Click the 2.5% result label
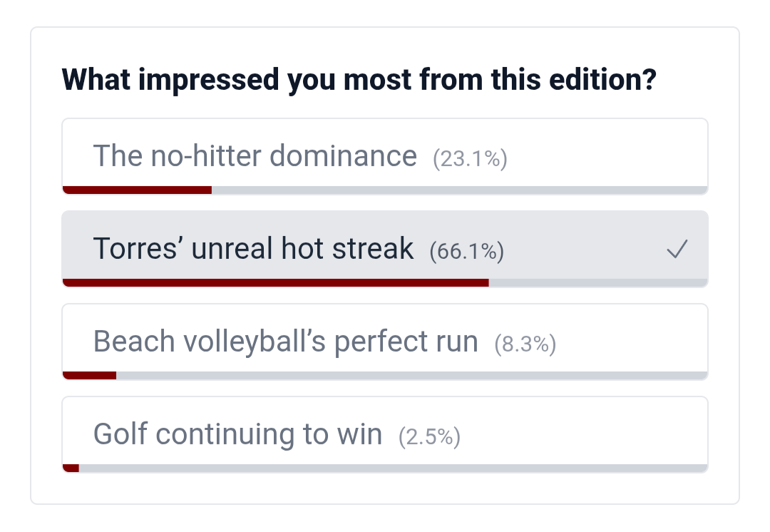Viewport: 770px width, 532px height. click(429, 436)
